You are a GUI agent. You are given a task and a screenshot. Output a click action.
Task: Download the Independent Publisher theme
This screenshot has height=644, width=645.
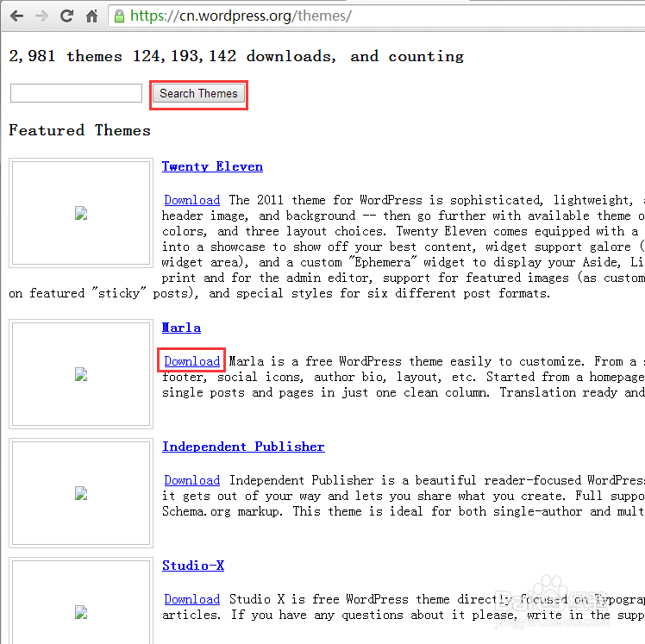pos(191,480)
